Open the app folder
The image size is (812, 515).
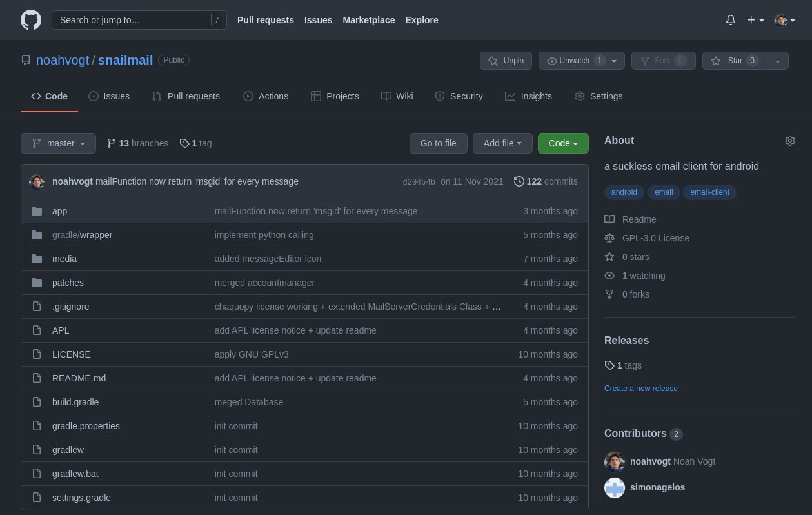(x=59, y=211)
